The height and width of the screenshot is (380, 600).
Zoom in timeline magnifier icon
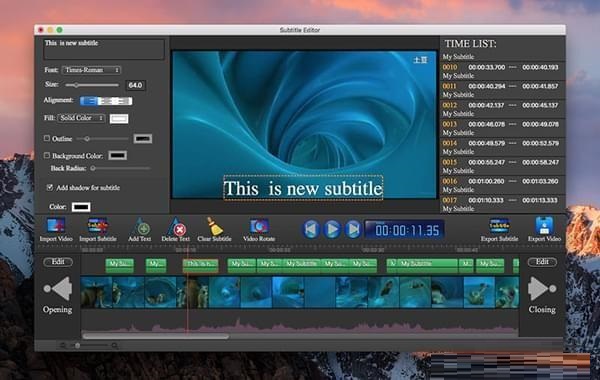114,346
